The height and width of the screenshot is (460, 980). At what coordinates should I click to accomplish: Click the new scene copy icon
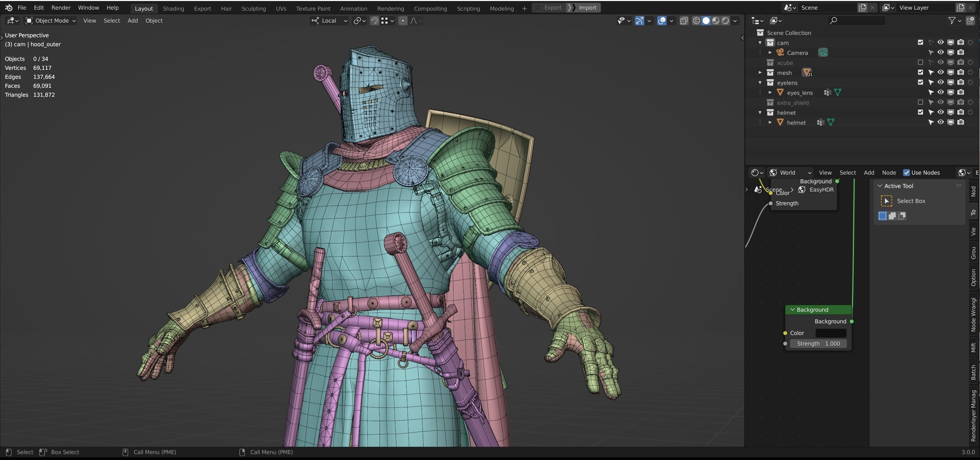pyautogui.click(x=862, y=8)
